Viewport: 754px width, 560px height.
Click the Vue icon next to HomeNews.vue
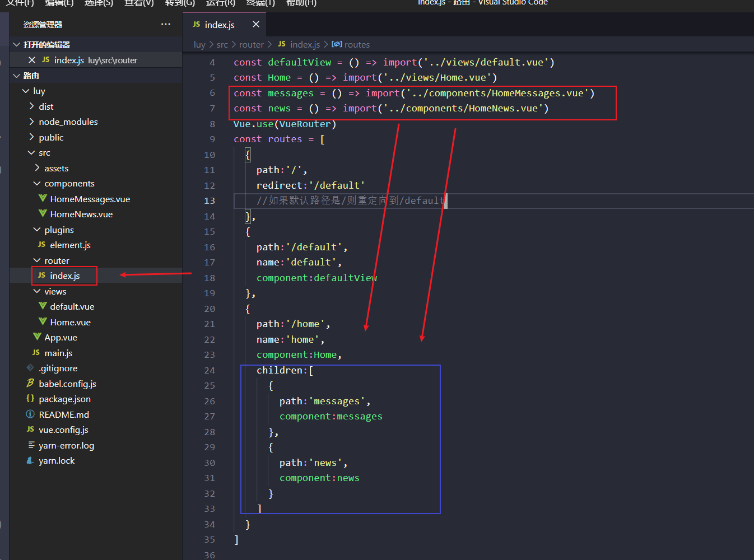pos(43,214)
